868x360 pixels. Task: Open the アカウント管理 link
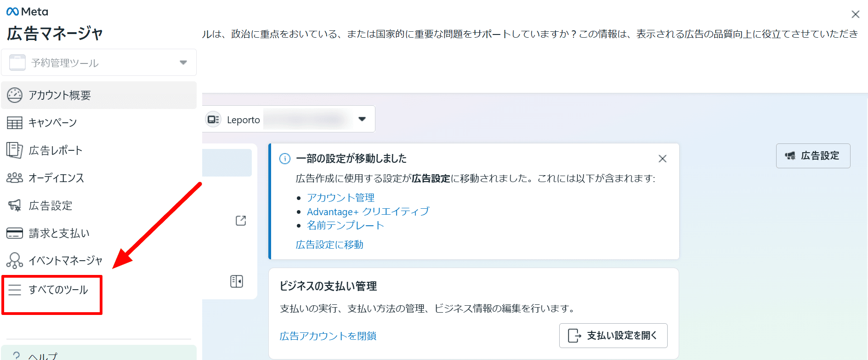pyautogui.click(x=340, y=198)
